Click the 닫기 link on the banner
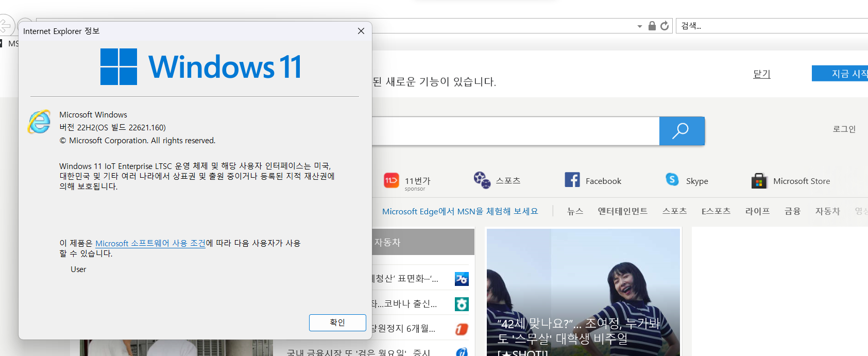 click(x=762, y=74)
